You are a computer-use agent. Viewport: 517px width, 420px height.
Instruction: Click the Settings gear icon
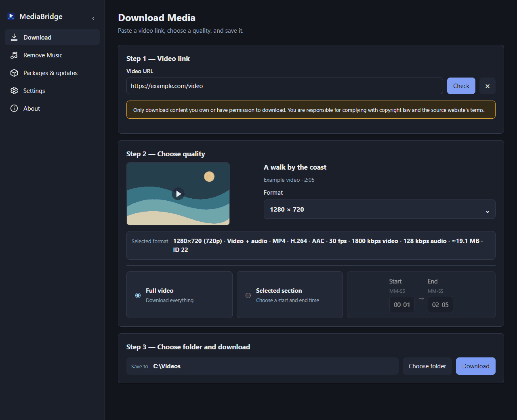[x=14, y=90]
